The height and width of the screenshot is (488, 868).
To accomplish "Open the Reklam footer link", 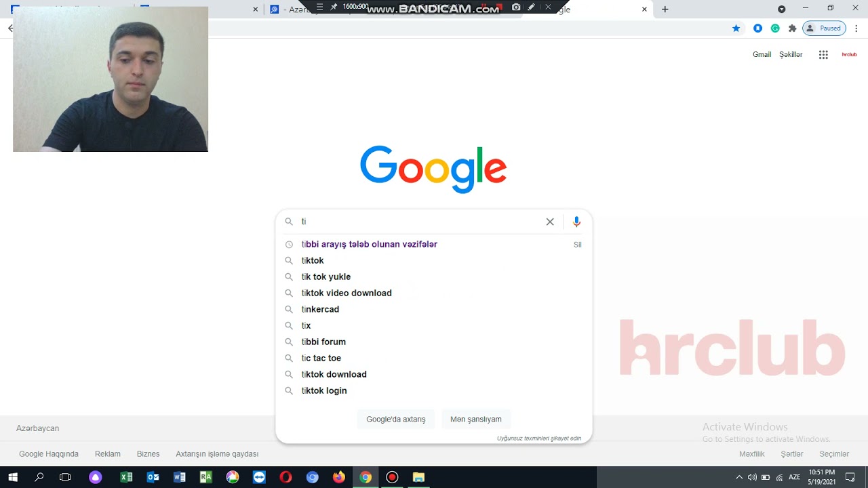I will click(108, 454).
